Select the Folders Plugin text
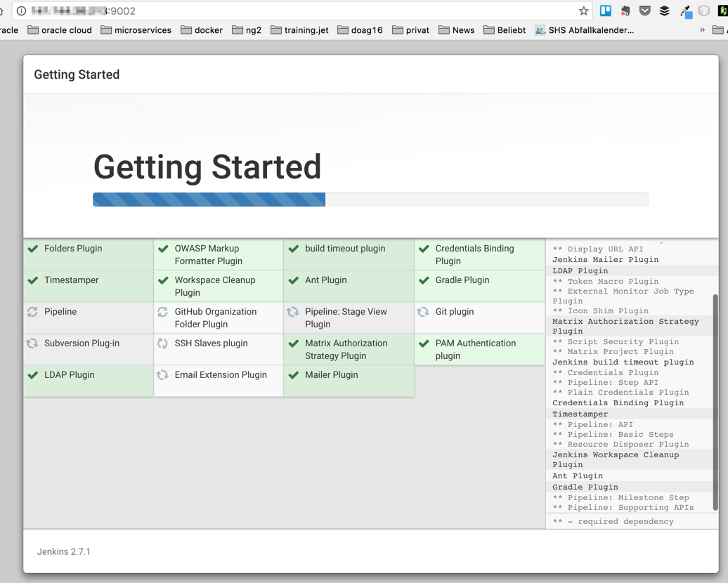This screenshot has width=728, height=583. coord(73,249)
